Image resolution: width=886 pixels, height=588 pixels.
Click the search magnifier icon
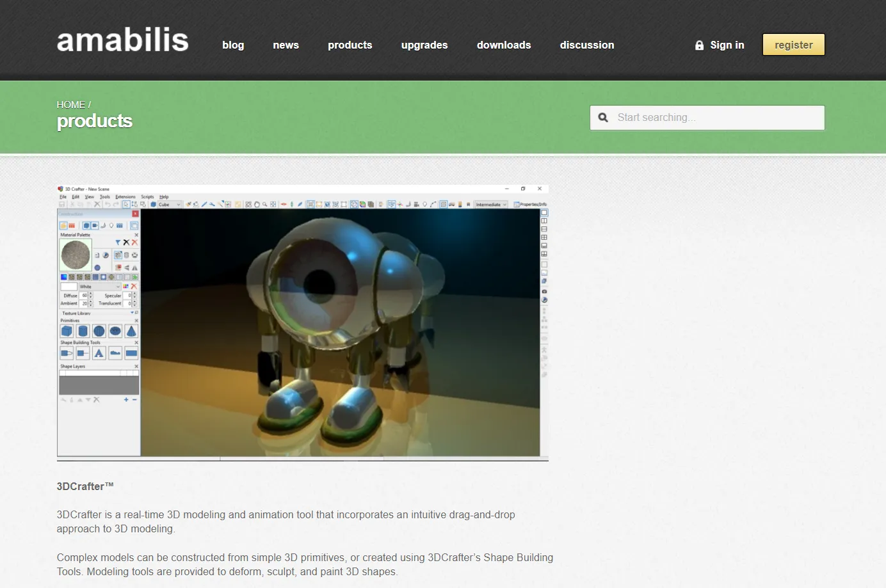(603, 118)
